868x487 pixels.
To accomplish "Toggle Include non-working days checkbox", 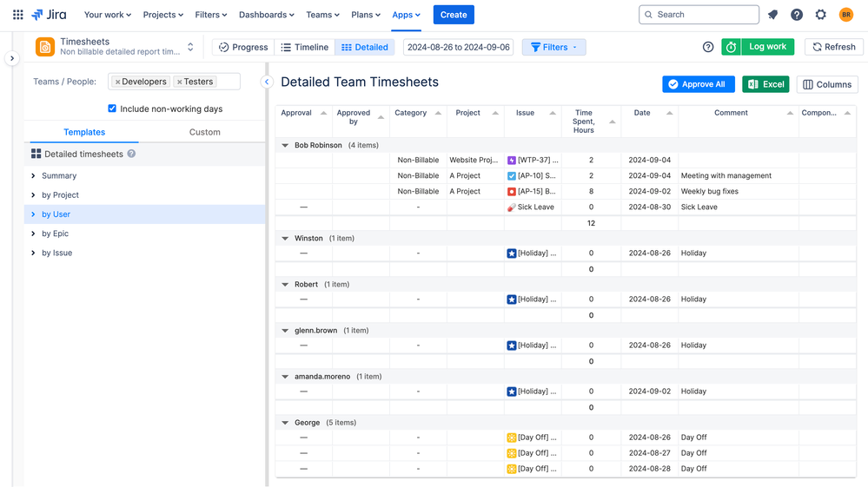I will (x=112, y=109).
